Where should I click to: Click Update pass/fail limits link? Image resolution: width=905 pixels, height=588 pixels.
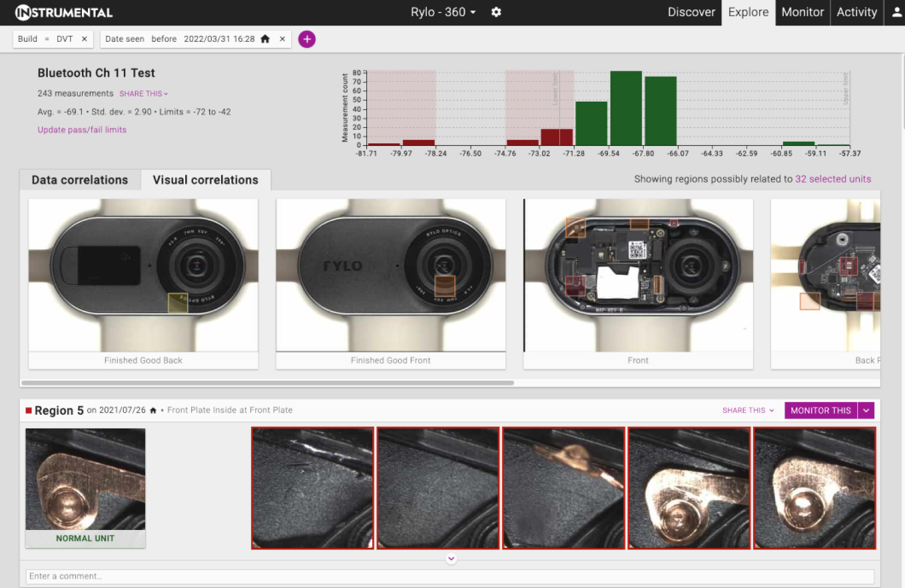tap(82, 130)
